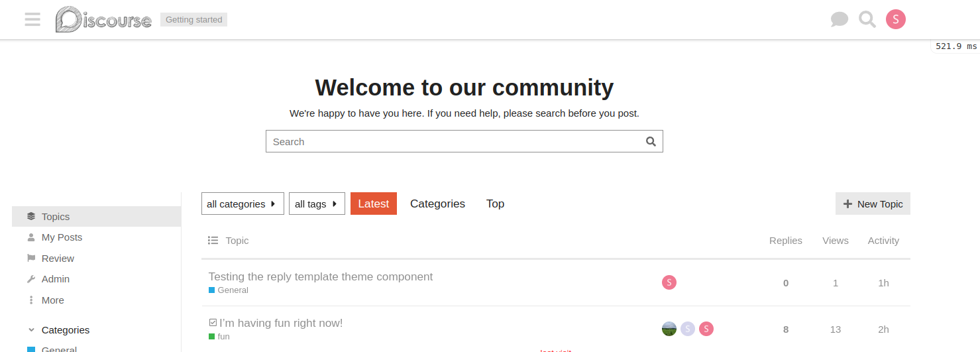Open the user profile avatar menu
Viewport: 980px width, 352px height.
coord(896,19)
